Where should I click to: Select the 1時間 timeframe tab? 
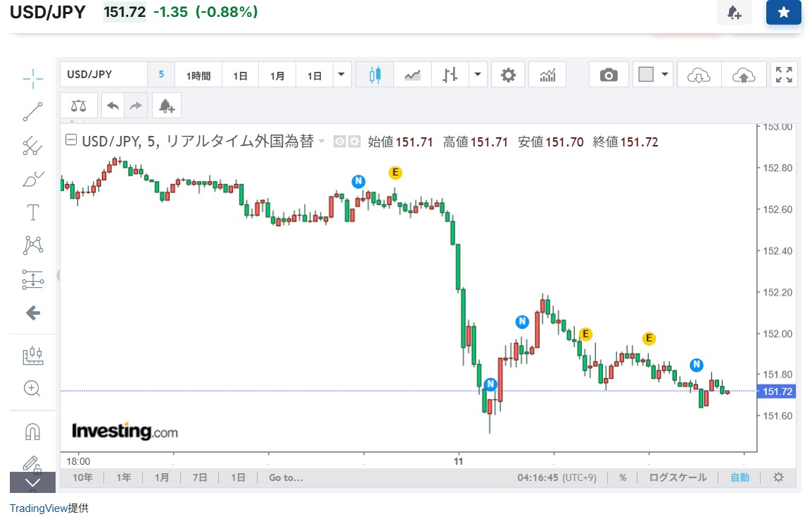tap(198, 75)
